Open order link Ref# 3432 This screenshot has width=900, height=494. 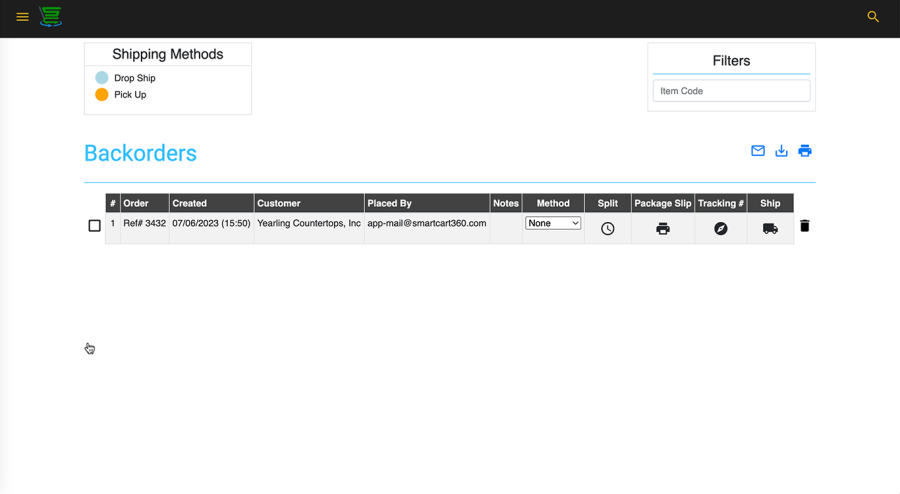click(145, 224)
